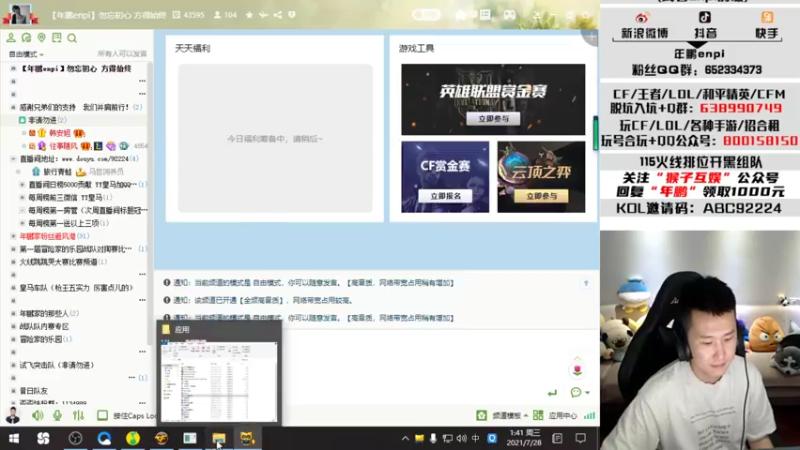800x450 pixels.
Task: Open the Windows notification center
Action: 581,438
